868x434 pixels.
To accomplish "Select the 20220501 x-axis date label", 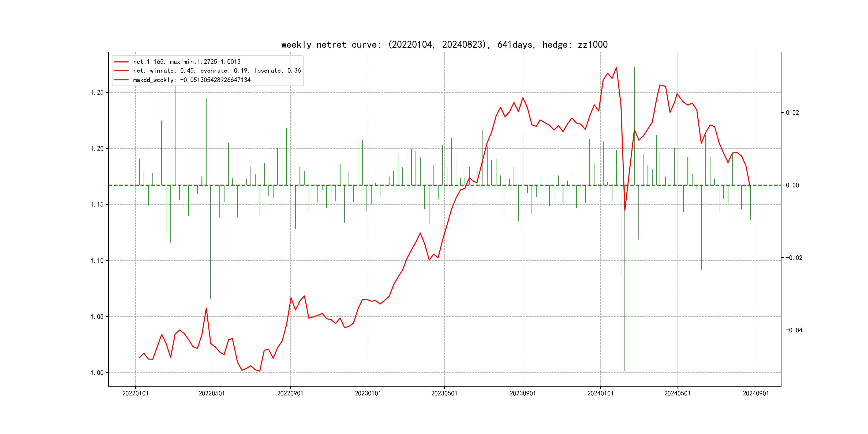I will coord(212,394).
